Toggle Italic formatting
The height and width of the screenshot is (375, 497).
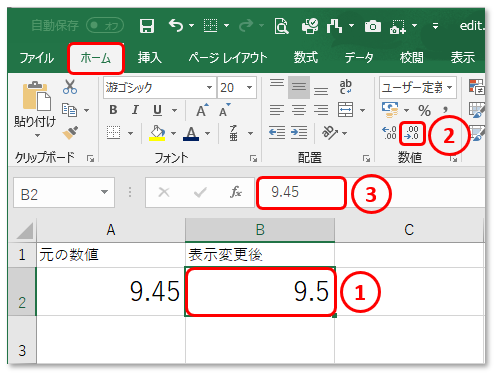pyautogui.click(x=135, y=110)
